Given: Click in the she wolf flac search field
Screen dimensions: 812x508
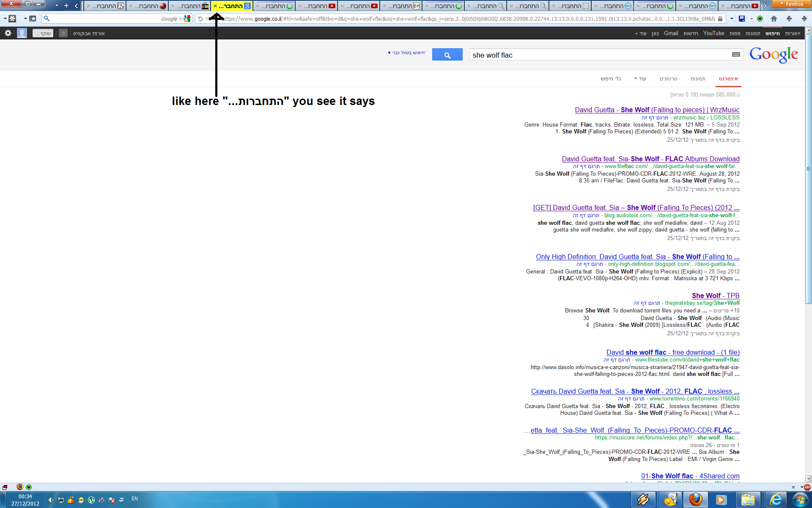Looking at the screenshot, I should tap(592, 55).
